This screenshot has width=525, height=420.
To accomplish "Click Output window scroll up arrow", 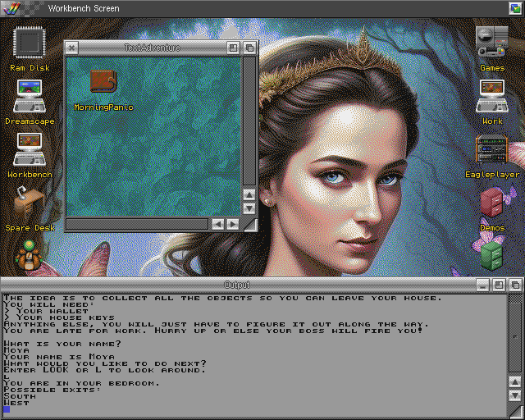I will click(515, 381).
